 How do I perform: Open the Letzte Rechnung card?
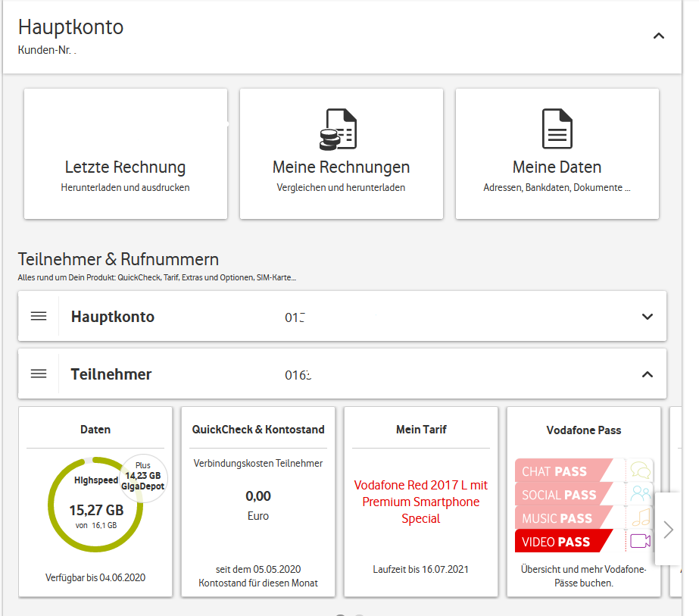click(x=125, y=154)
